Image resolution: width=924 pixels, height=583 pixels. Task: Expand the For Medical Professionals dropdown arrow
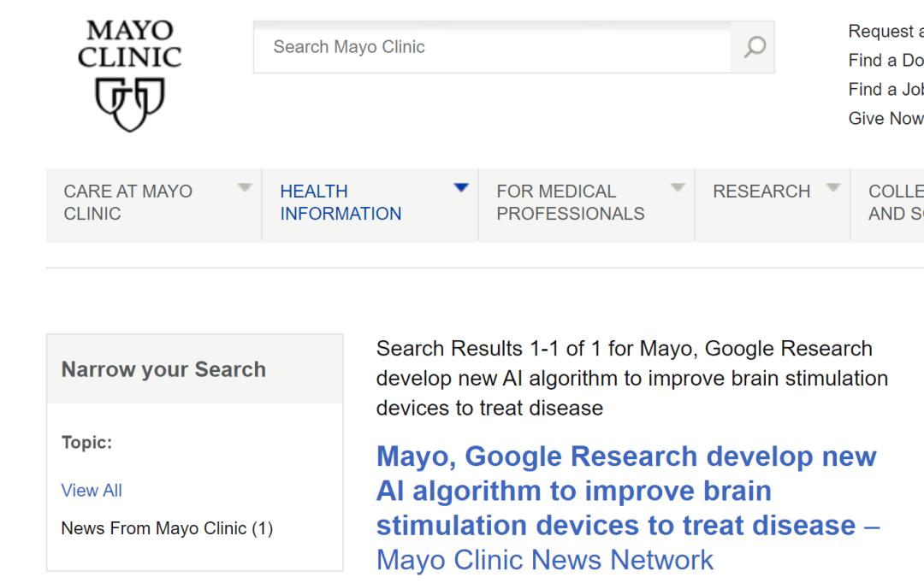click(x=678, y=187)
